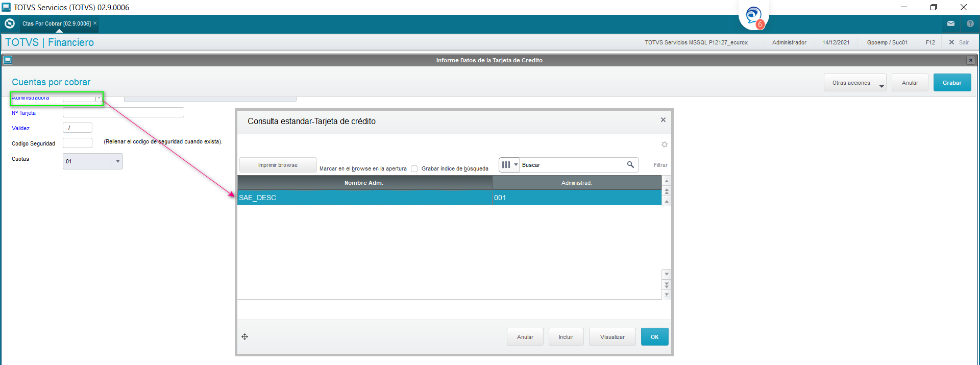The width and height of the screenshot is (980, 365).
Task: Expand the Cuotas dropdown showing 01
Action: point(117,161)
